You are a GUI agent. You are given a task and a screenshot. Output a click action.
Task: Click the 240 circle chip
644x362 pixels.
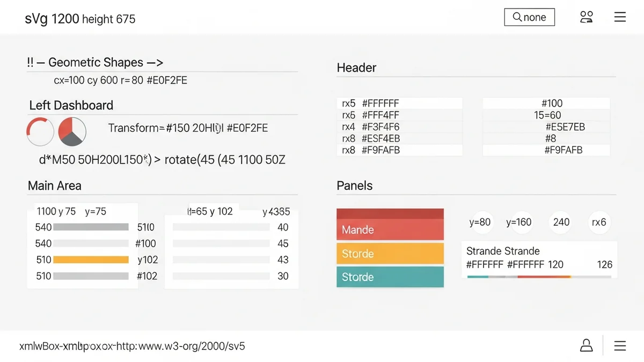click(561, 222)
